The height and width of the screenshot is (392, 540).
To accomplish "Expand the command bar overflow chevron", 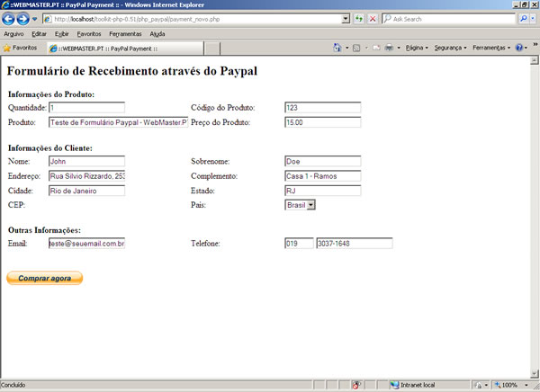I will point(535,44).
